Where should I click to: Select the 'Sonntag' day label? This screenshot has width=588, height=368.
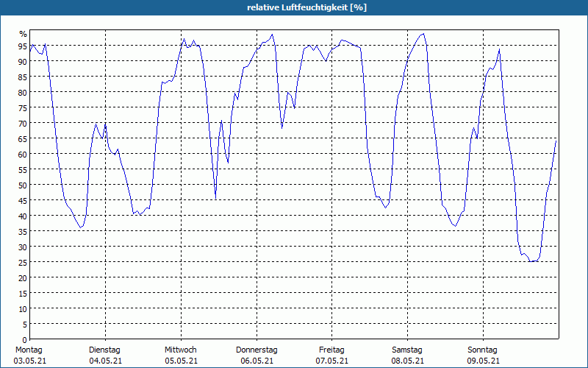(482, 350)
